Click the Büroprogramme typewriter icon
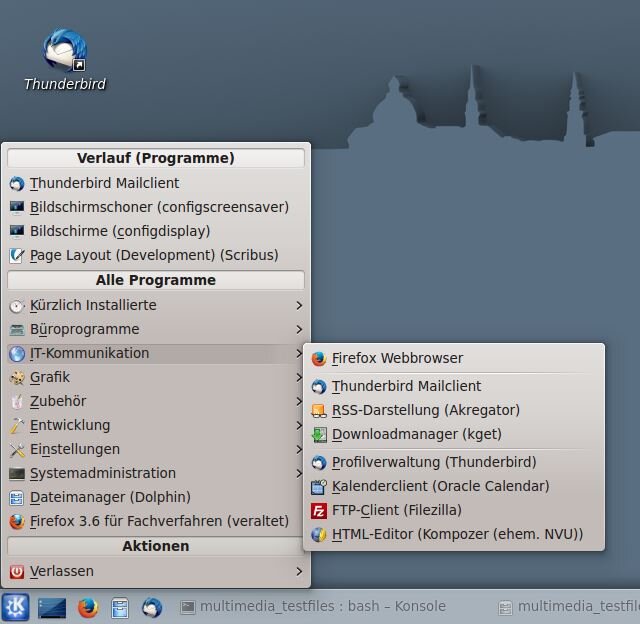Viewport: 640px width, 624px height. (17, 330)
